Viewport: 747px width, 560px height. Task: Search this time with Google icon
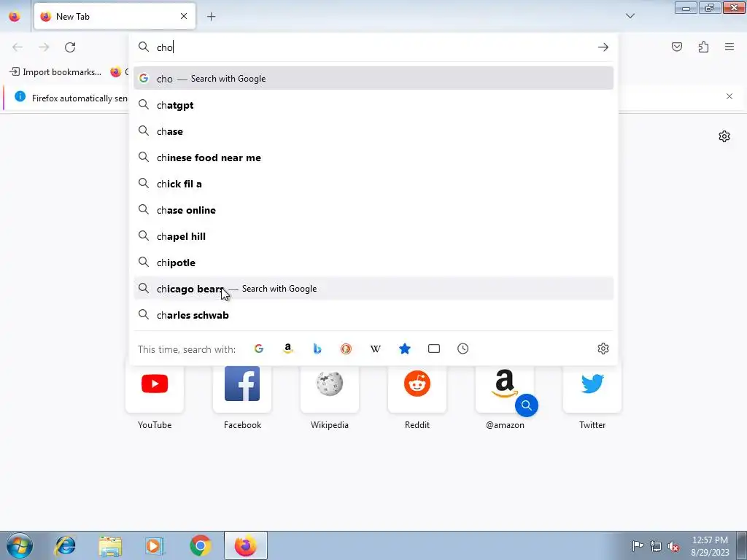point(259,349)
